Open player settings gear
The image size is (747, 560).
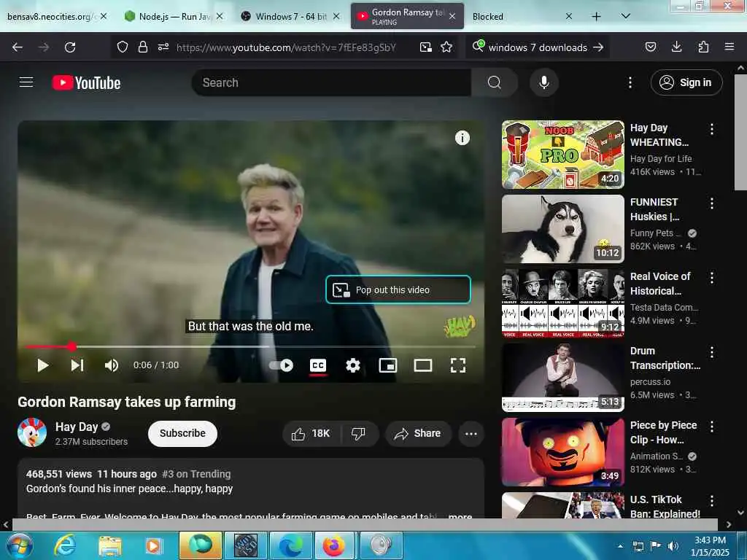click(x=352, y=365)
